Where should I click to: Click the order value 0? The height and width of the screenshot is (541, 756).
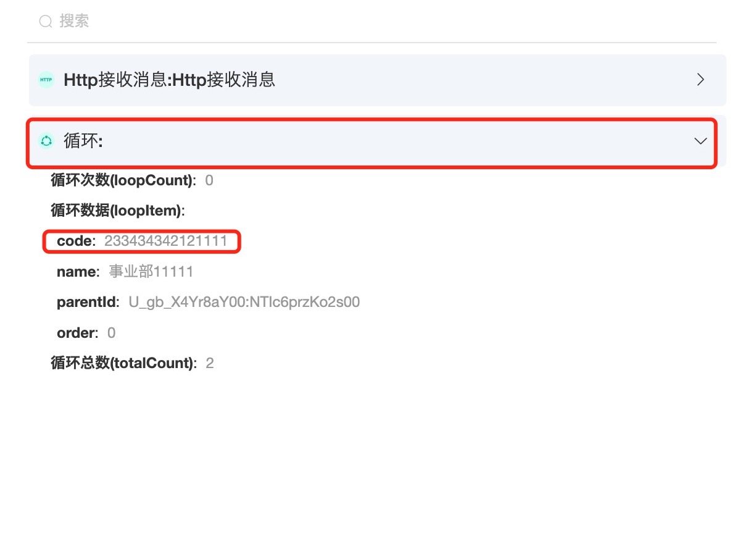point(112,333)
